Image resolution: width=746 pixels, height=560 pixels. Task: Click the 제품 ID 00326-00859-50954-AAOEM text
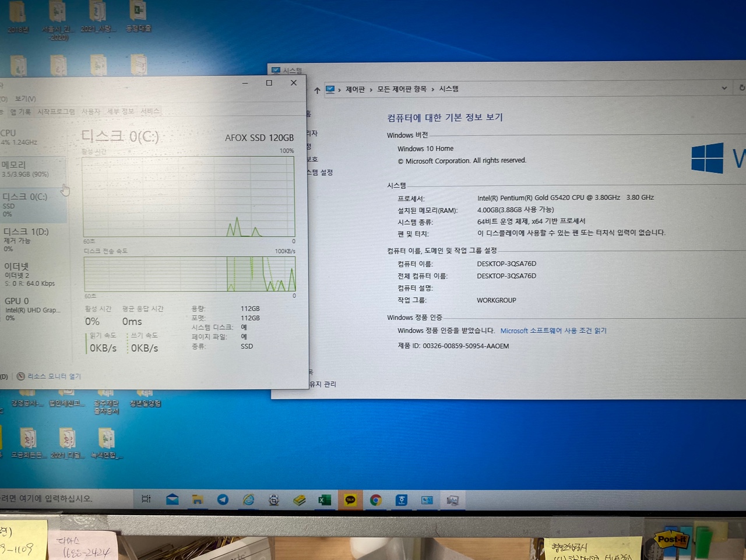453,346
